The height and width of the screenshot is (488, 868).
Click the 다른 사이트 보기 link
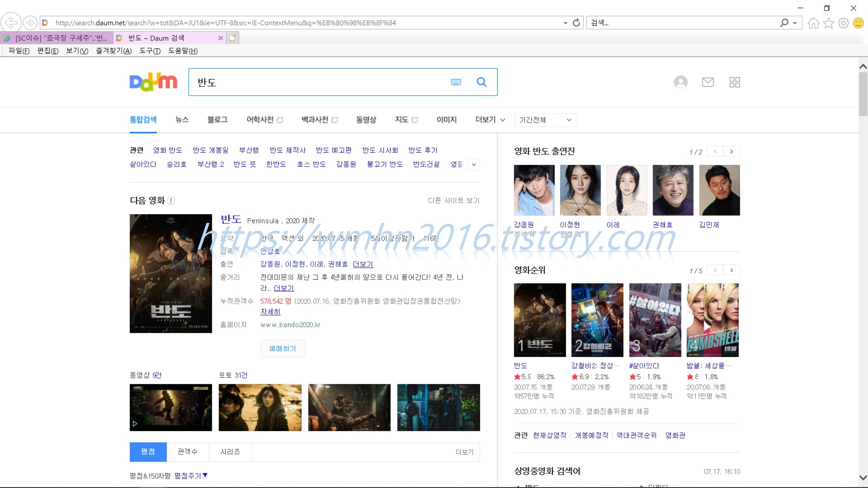coord(454,200)
